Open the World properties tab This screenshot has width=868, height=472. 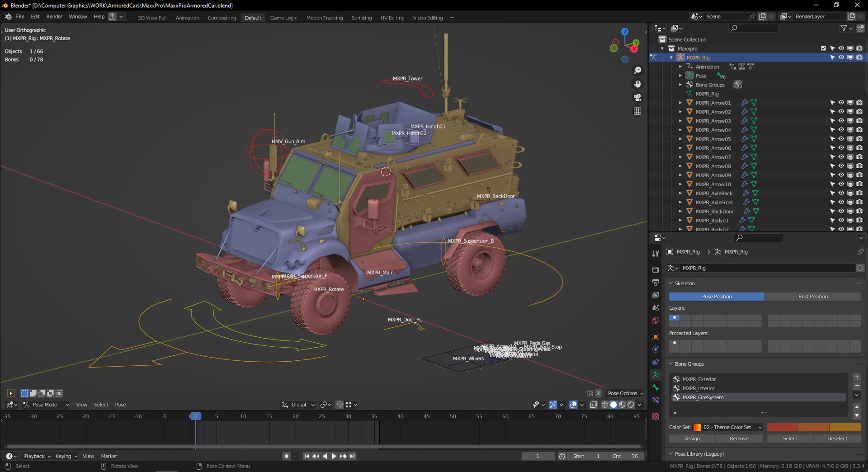656,321
